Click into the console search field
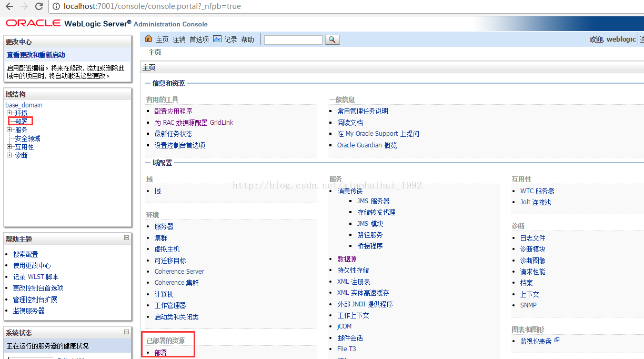The height and width of the screenshot is (359, 644). click(293, 40)
